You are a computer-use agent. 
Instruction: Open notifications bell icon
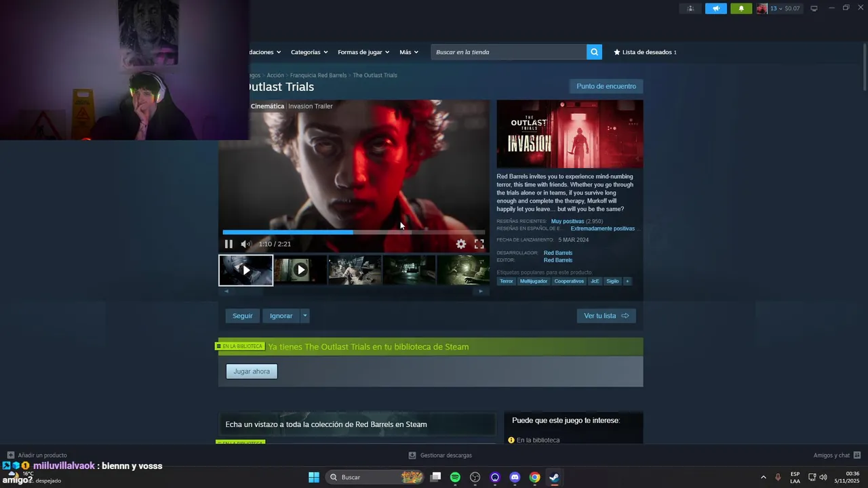[741, 9]
